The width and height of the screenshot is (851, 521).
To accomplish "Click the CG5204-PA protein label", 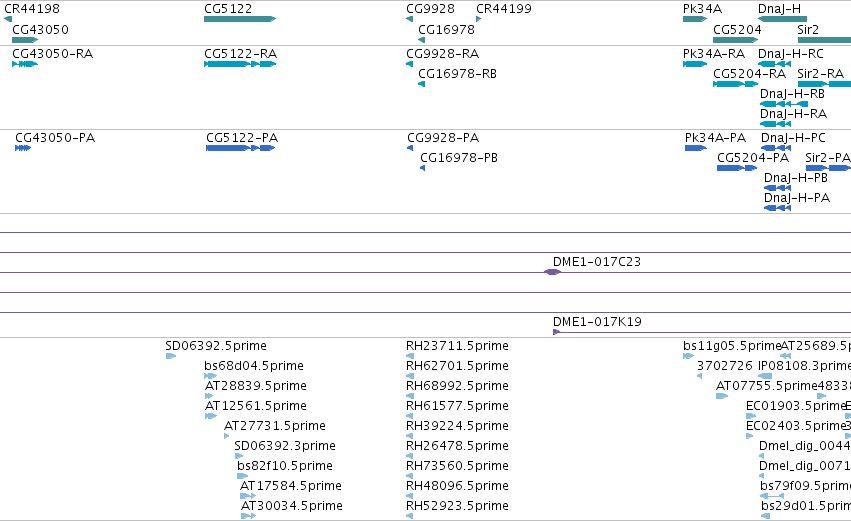I will tap(753, 158).
